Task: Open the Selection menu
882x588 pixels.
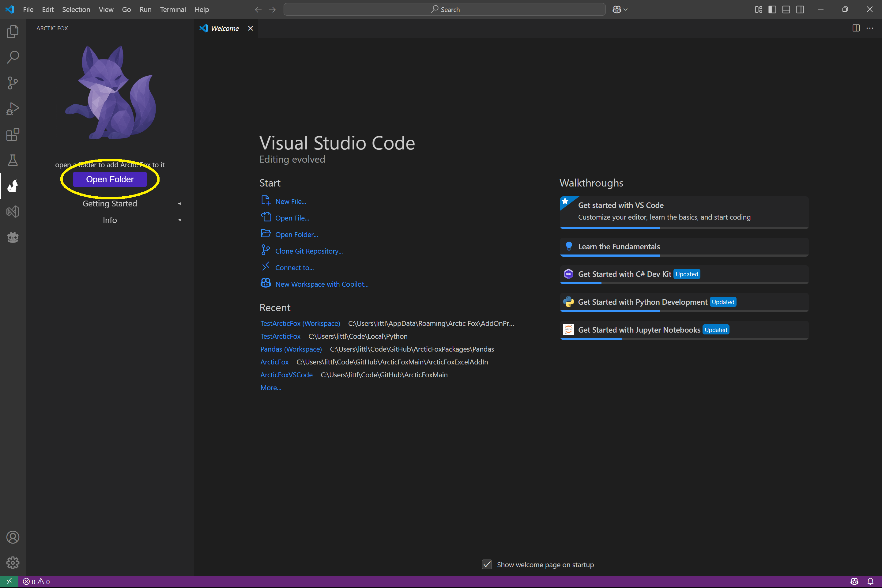Action: [76, 9]
